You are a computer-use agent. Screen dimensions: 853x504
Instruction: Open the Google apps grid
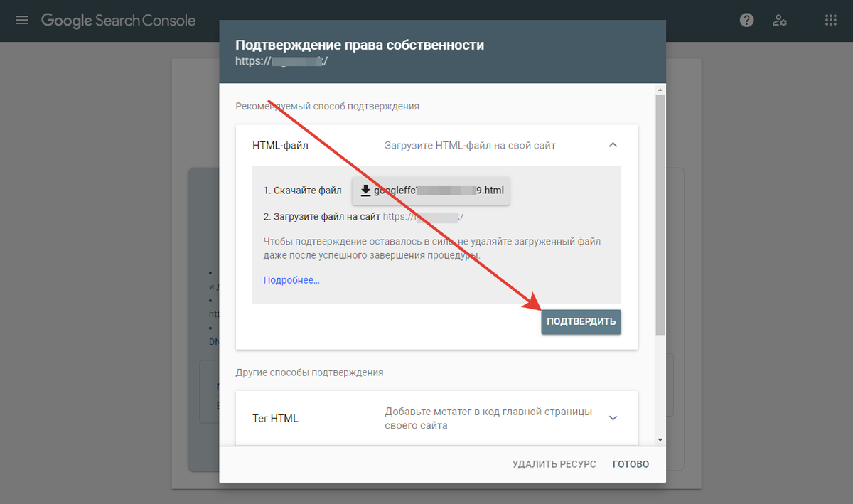(x=830, y=21)
